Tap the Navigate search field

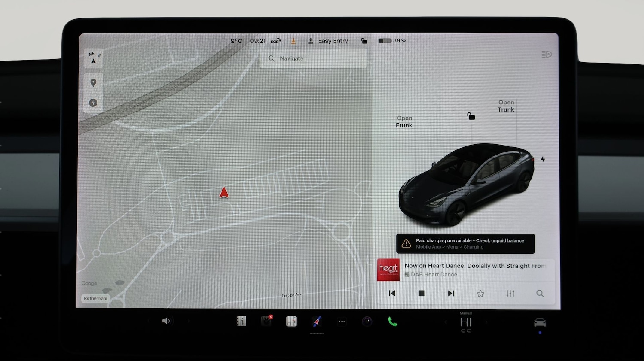pos(313,58)
